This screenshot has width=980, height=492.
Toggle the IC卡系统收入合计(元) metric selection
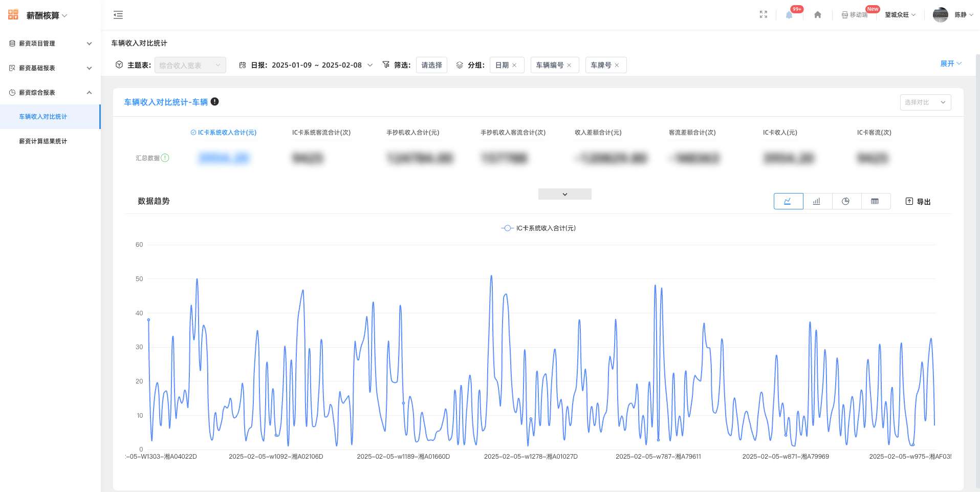(x=224, y=133)
